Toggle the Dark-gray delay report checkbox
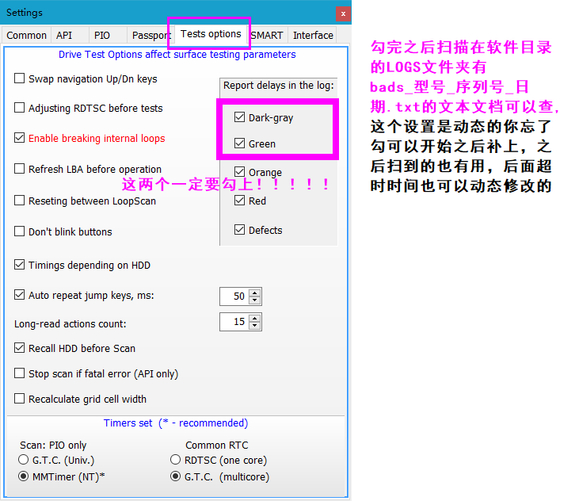Viewport: 579px width, 501px height. pos(239,117)
